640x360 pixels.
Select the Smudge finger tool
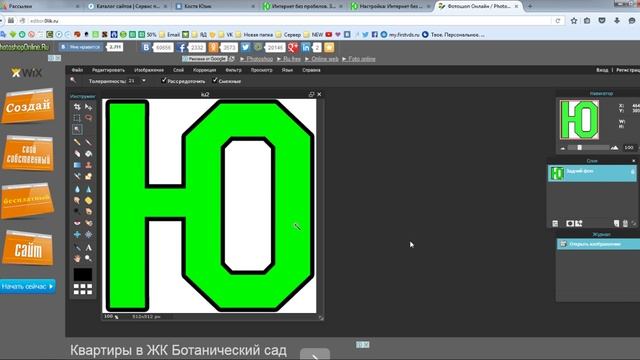click(77, 200)
